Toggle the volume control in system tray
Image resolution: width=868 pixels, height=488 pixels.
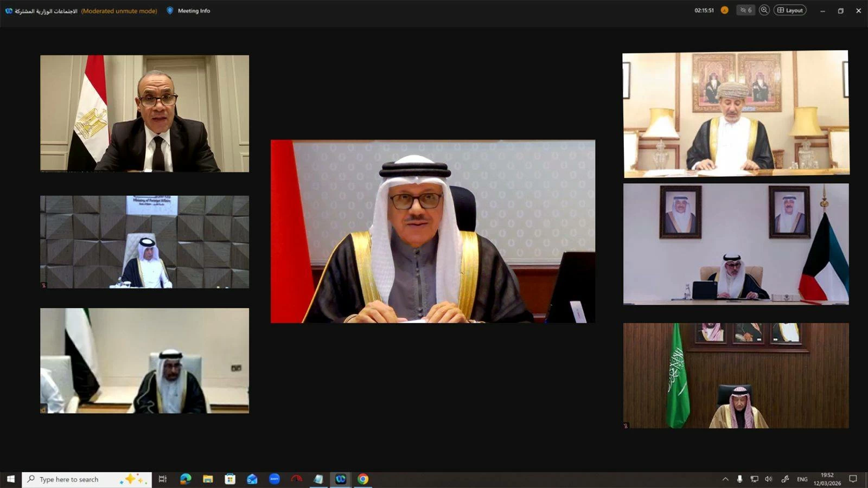768,479
